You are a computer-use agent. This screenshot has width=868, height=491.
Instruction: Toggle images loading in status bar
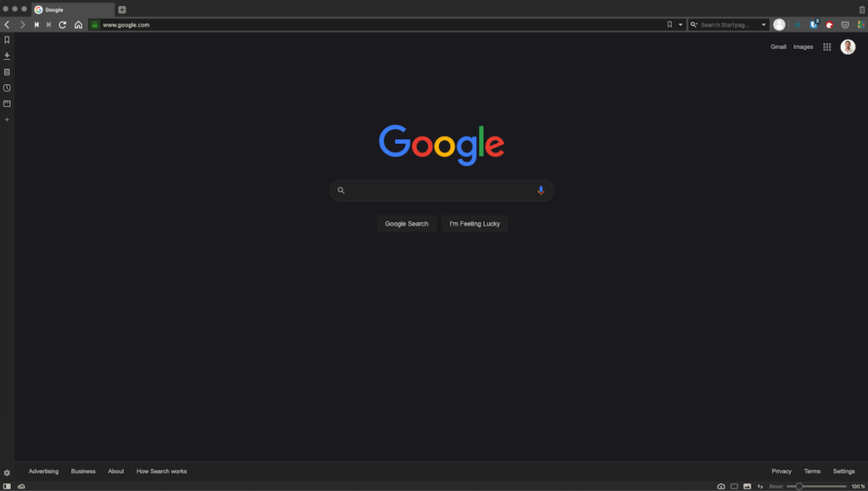pyautogui.click(x=748, y=486)
